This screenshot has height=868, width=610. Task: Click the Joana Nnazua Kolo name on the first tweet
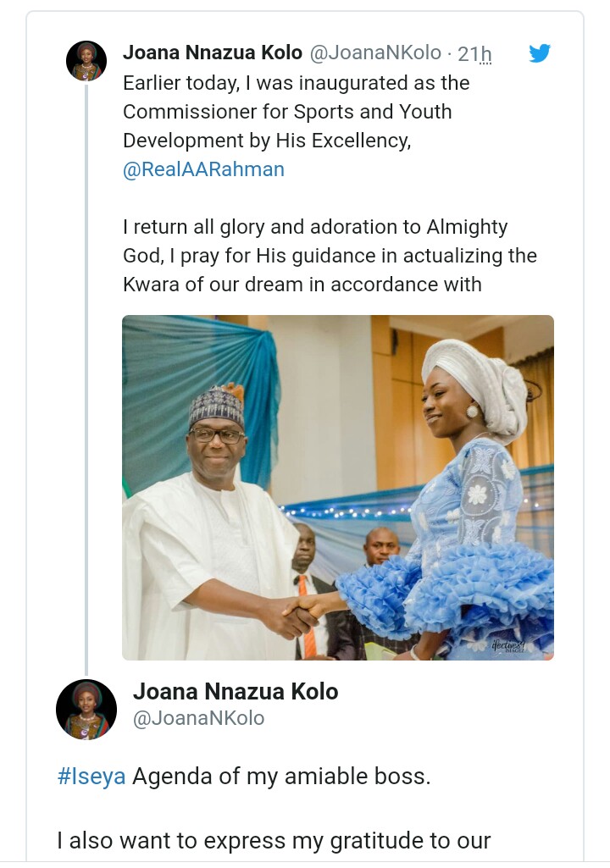click(x=213, y=53)
